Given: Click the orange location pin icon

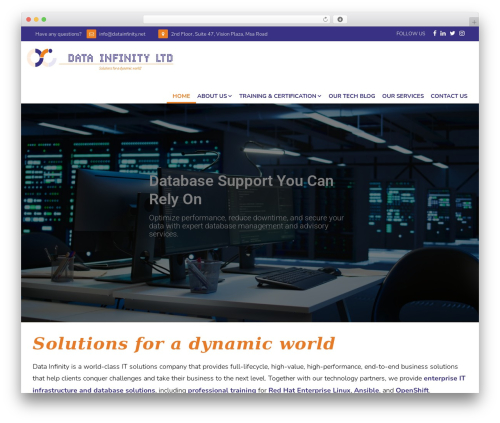Looking at the screenshot, I should pyautogui.click(x=163, y=34).
